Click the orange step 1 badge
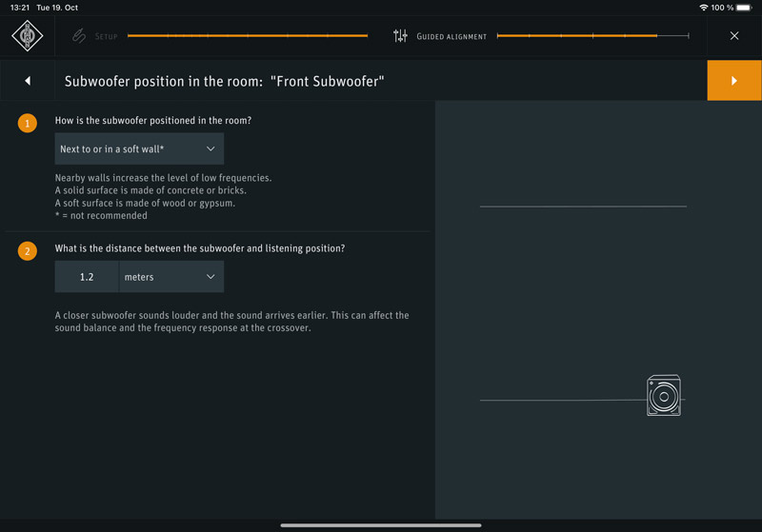762x532 pixels. [x=27, y=124]
